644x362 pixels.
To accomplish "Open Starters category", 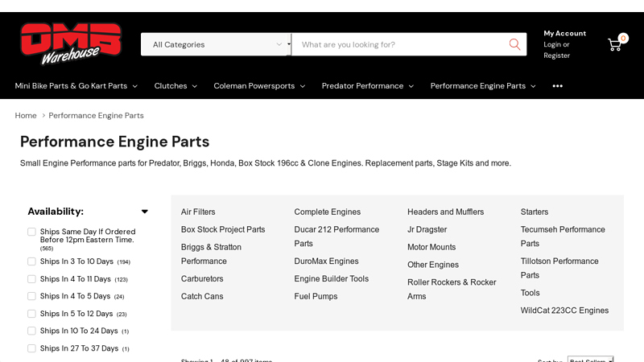I will tap(535, 212).
